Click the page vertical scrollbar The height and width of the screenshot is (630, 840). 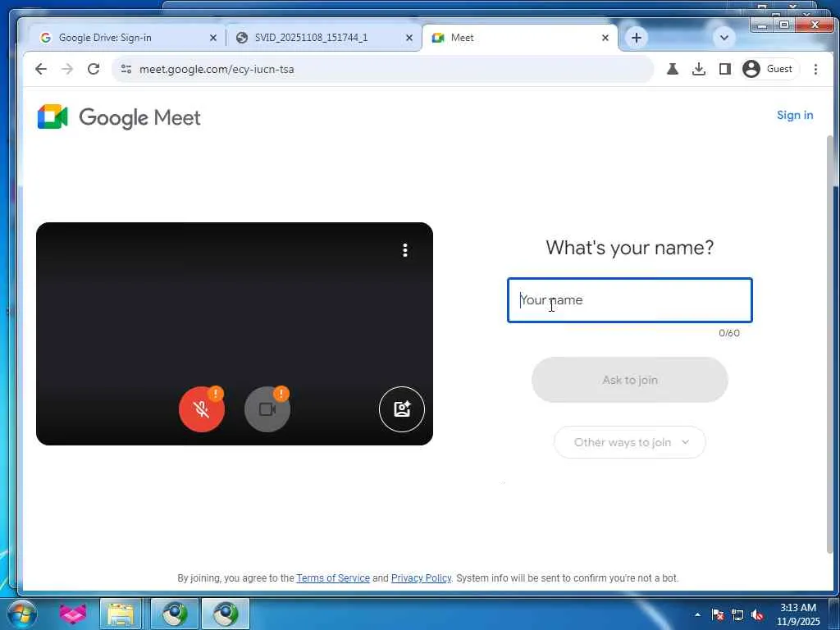(x=830, y=343)
